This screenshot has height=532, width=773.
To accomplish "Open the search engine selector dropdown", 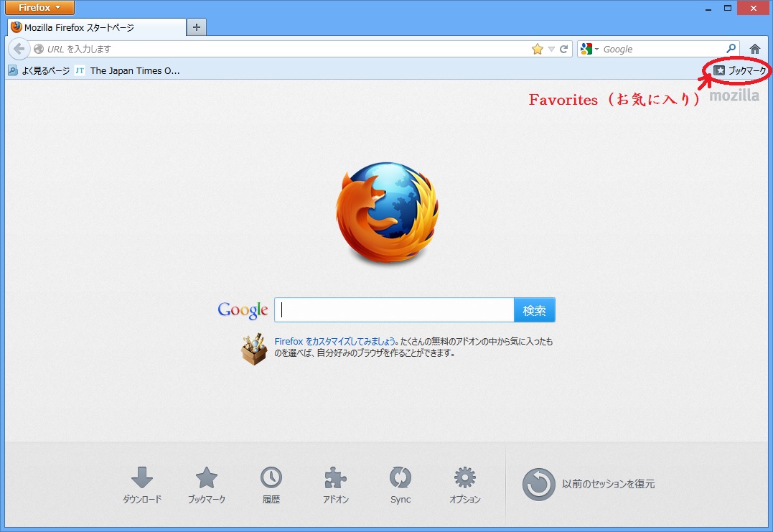I will (x=589, y=49).
